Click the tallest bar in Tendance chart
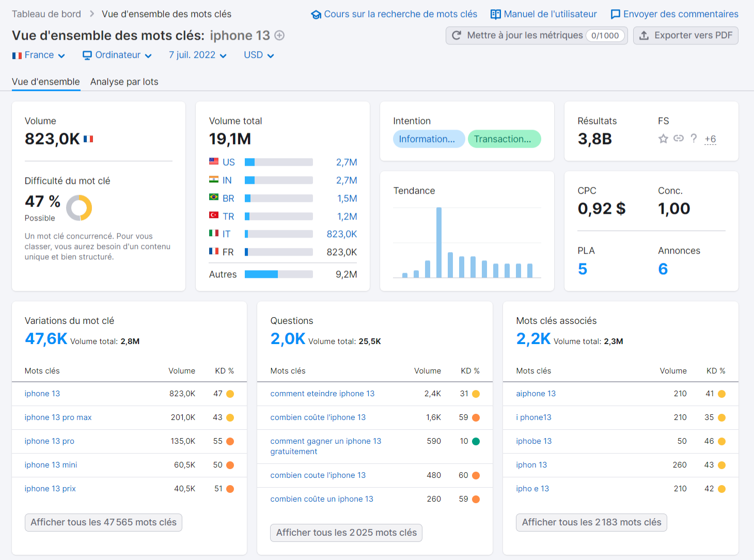 pos(439,242)
